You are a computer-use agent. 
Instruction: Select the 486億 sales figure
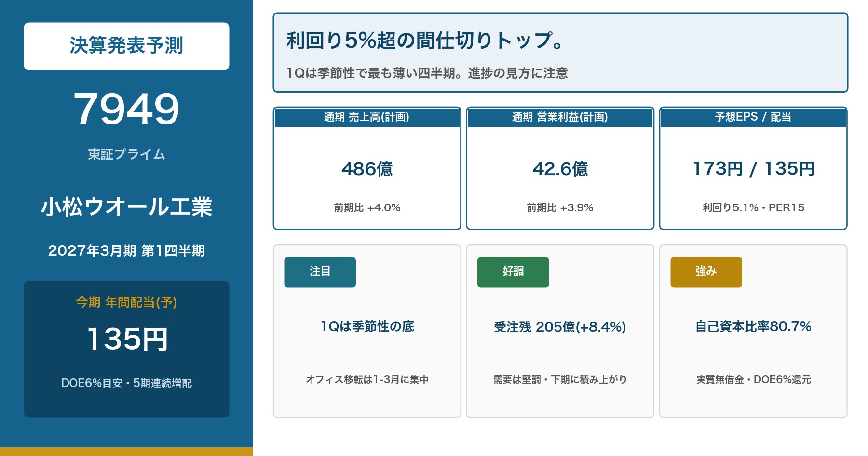tap(367, 169)
